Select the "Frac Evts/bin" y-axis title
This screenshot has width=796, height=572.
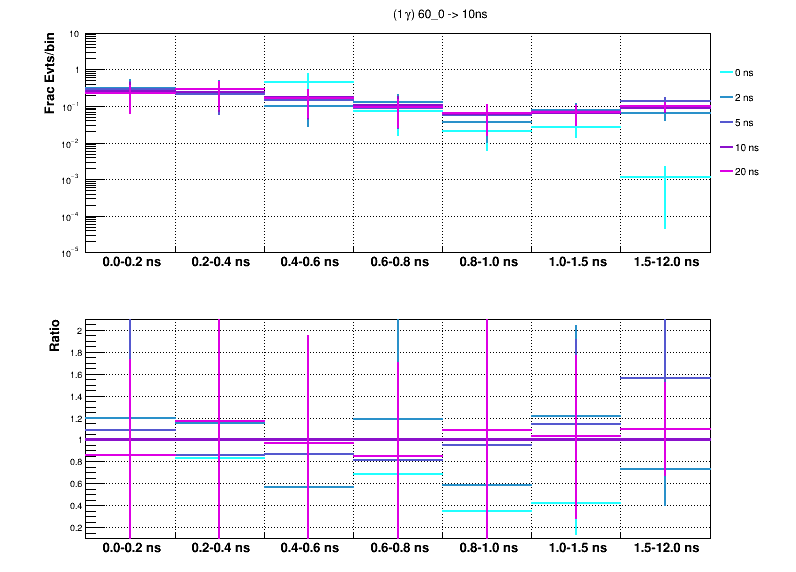coord(49,74)
